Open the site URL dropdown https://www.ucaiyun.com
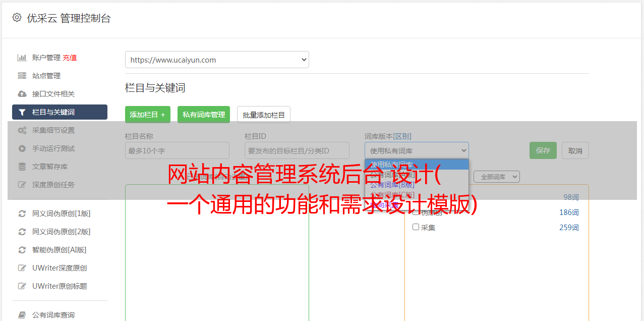Viewport: 644px width, 321px height. click(x=217, y=60)
